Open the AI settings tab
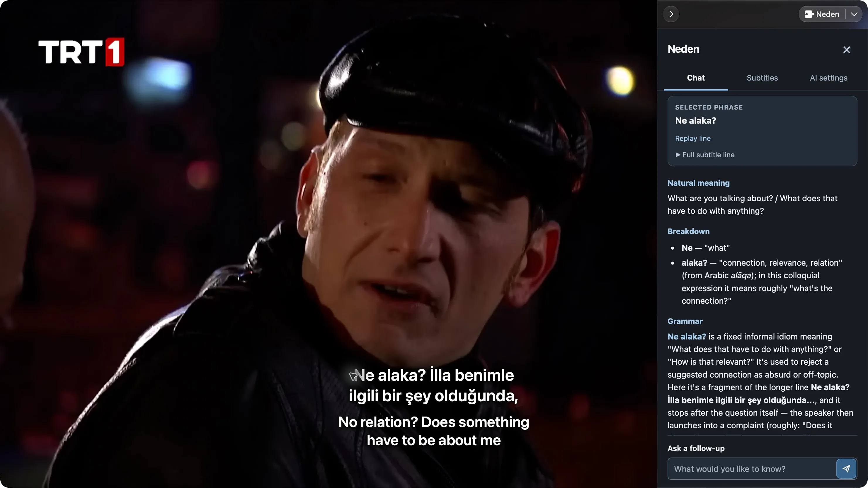Screen dimensions: 868x488 828,78
